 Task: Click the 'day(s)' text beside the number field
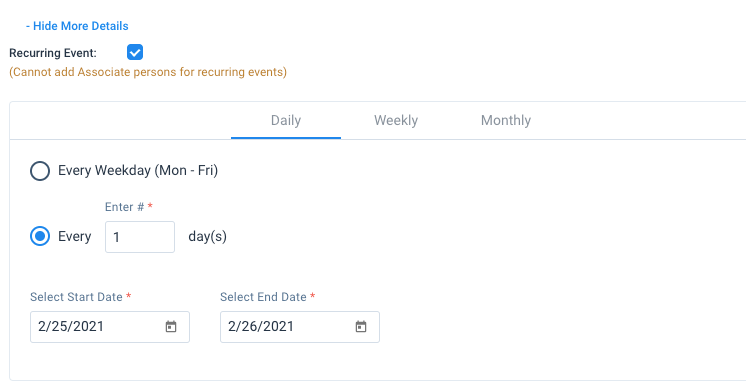coord(207,236)
